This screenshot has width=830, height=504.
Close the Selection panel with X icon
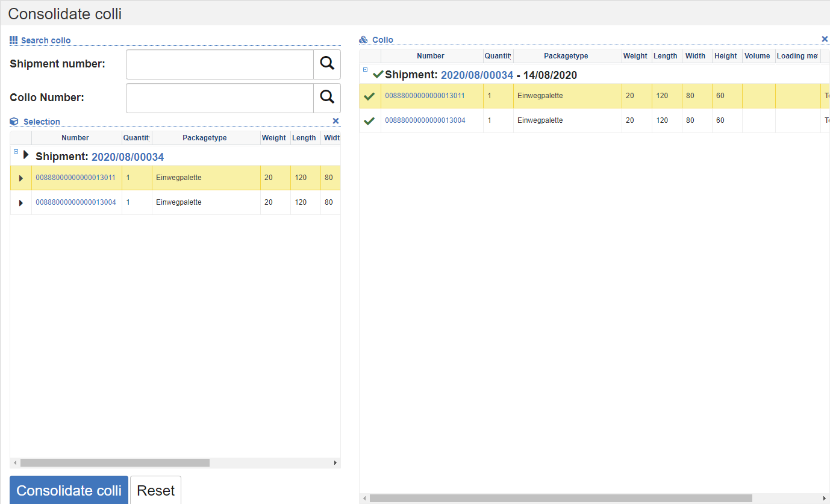click(x=335, y=121)
